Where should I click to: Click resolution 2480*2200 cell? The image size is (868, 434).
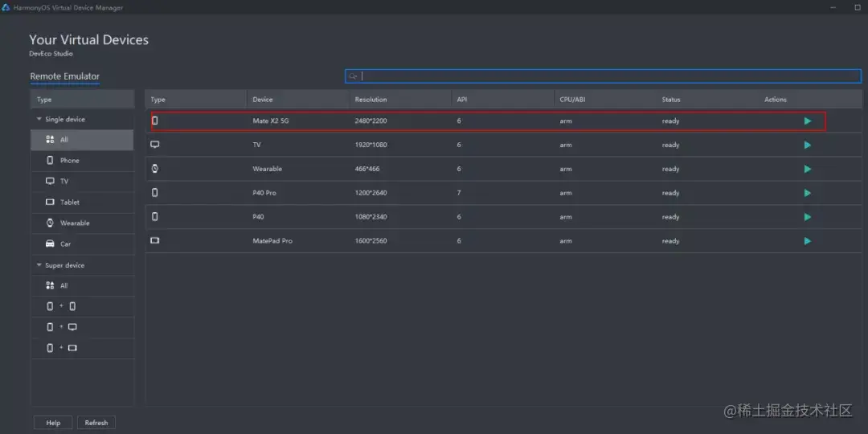pos(371,121)
